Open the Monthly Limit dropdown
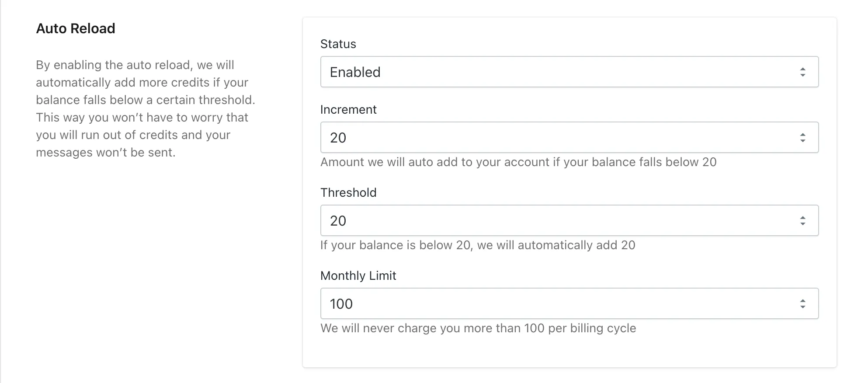Viewport: 868px width, 383px height. 569,303
